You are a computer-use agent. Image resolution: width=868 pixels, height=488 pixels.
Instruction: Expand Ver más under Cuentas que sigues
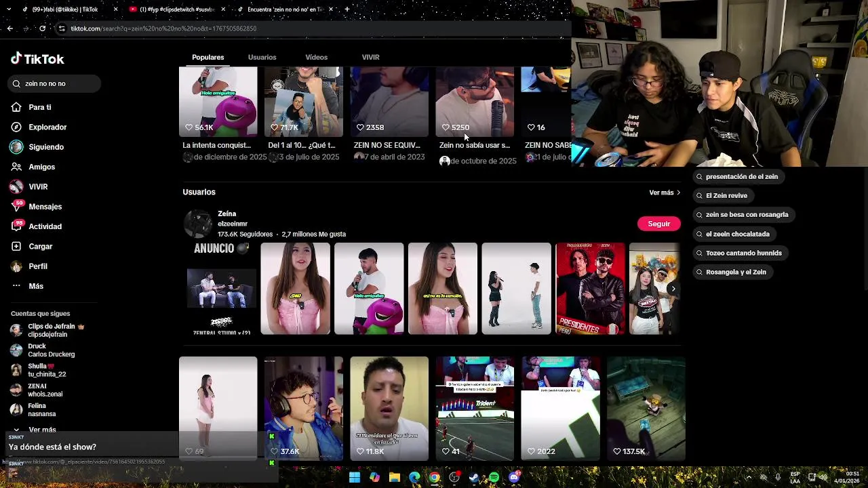tap(42, 430)
